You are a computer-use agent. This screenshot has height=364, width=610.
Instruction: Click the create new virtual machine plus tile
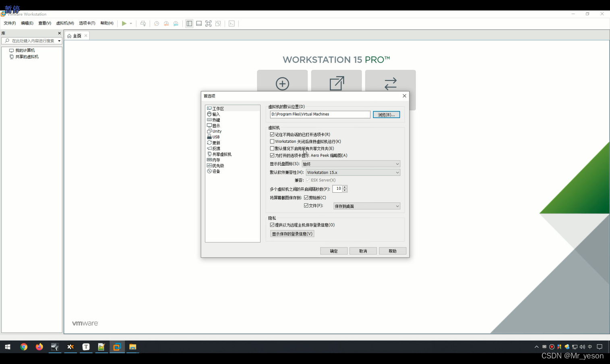[x=282, y=84]
